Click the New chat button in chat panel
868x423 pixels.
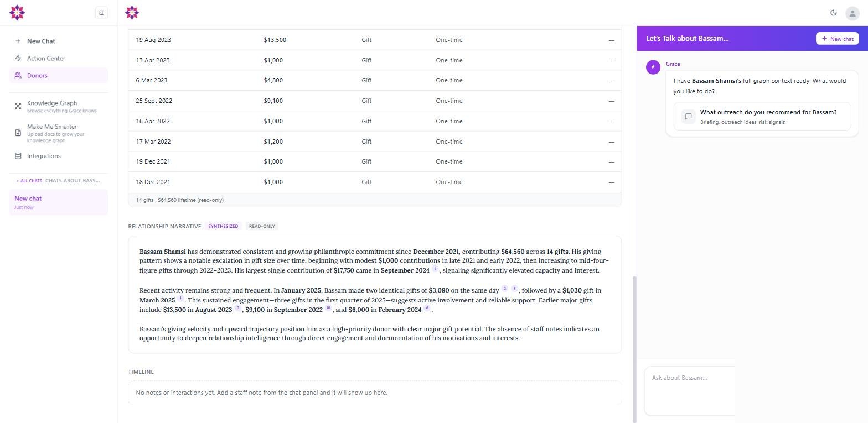tap(838, 39)
